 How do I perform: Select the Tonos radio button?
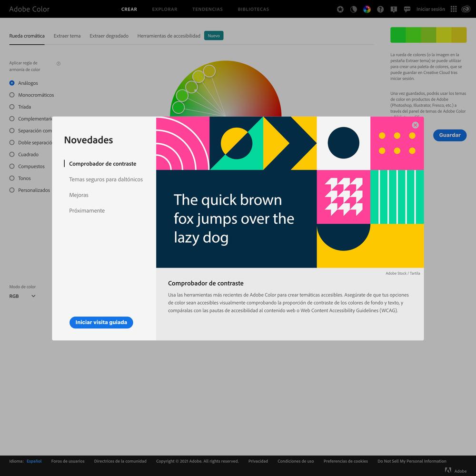click(12, 178)
